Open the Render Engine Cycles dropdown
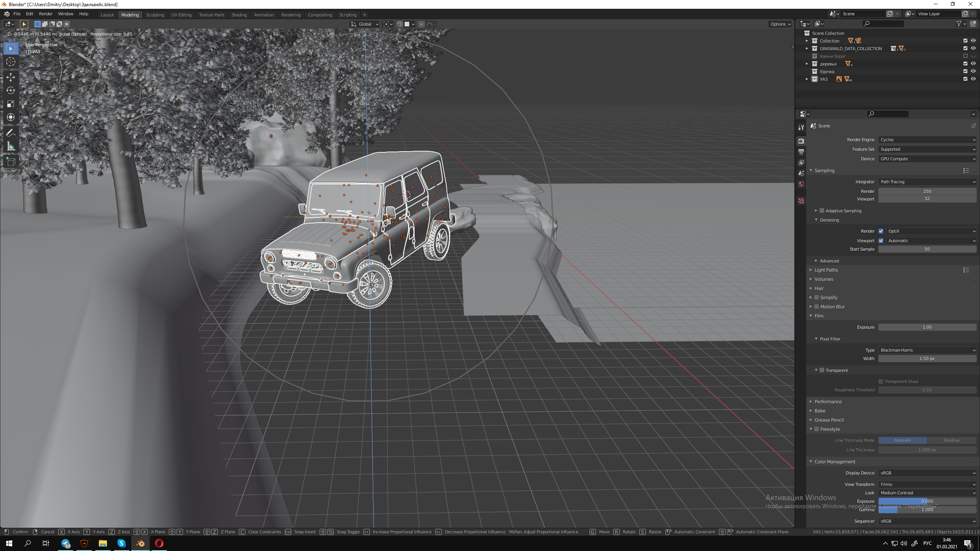The image size is (980, 551). tap(927, 140)
